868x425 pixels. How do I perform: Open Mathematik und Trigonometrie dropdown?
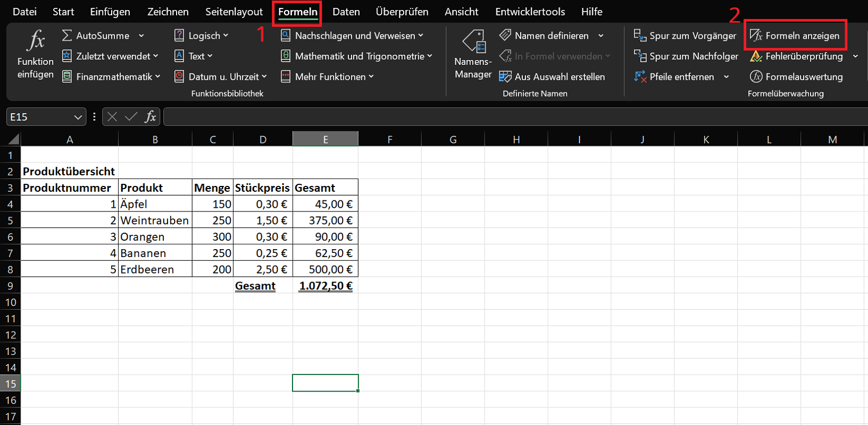[x=356, y=56]
